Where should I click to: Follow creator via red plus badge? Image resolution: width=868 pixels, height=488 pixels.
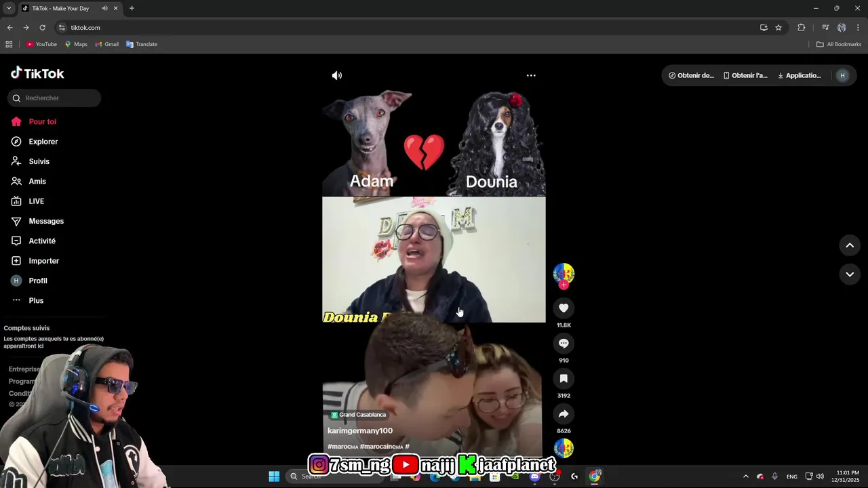564,285
